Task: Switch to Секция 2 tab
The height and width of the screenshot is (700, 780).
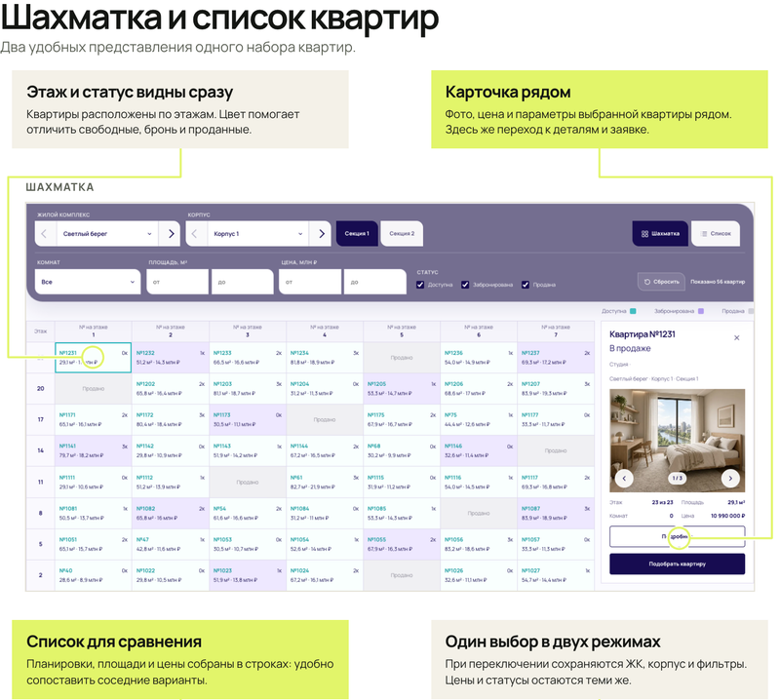Action: point(402,233)
